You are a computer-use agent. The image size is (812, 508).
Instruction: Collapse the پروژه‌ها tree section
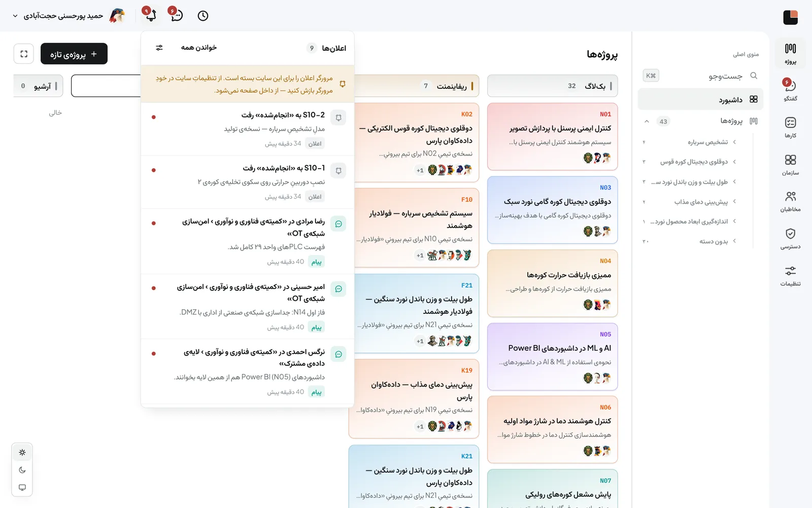tap(647, 121)
